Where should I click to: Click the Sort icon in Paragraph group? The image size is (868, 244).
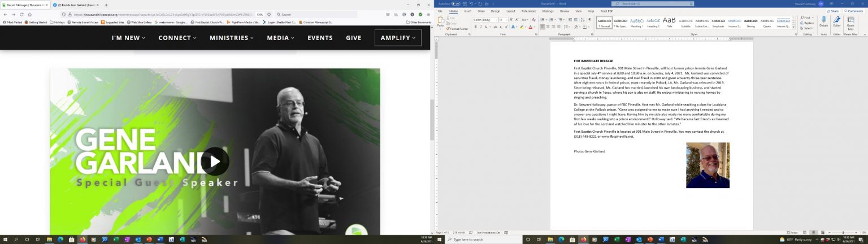click(583, 20)
